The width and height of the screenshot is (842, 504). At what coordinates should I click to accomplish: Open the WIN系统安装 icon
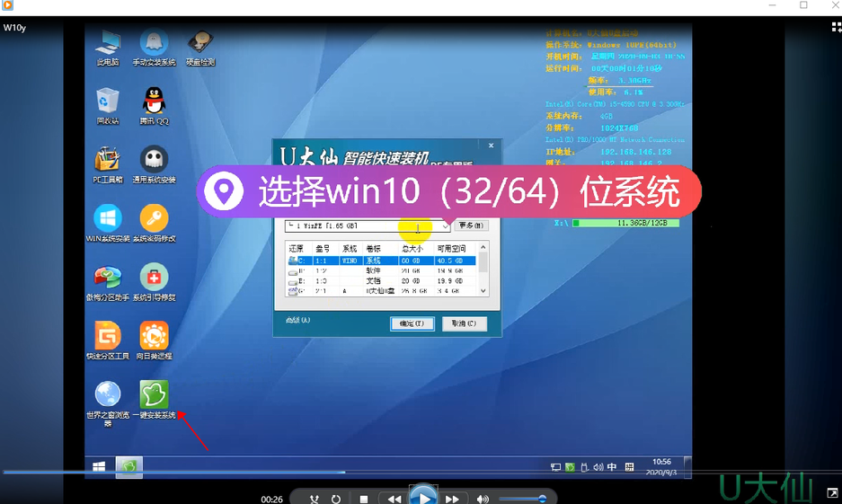click(x=108, y=224)
